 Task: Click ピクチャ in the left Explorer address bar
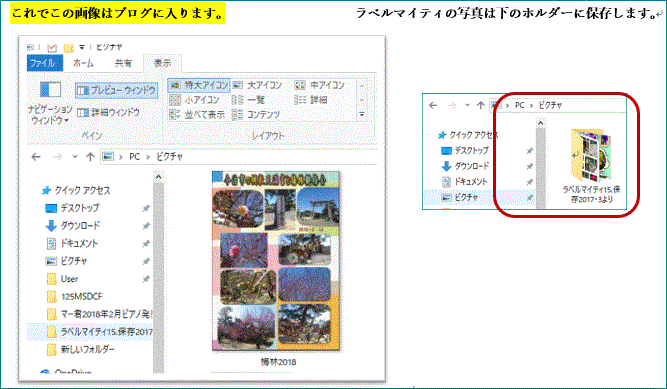tap(169, 157)
